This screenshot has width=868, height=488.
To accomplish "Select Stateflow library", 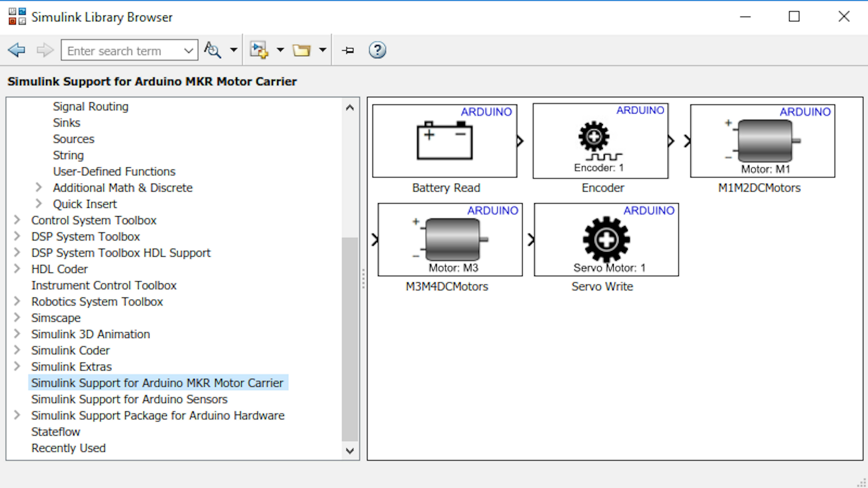I will pos(56,432).
